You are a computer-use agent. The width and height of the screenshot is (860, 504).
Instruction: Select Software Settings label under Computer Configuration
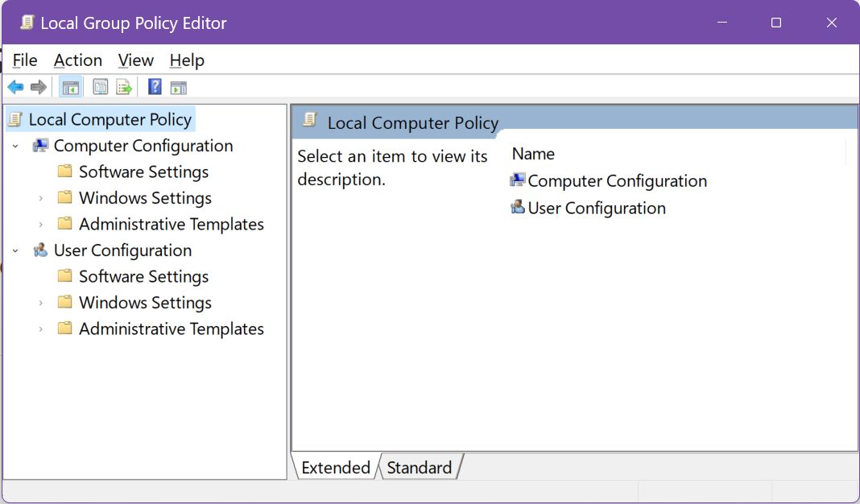click(143, 171)
